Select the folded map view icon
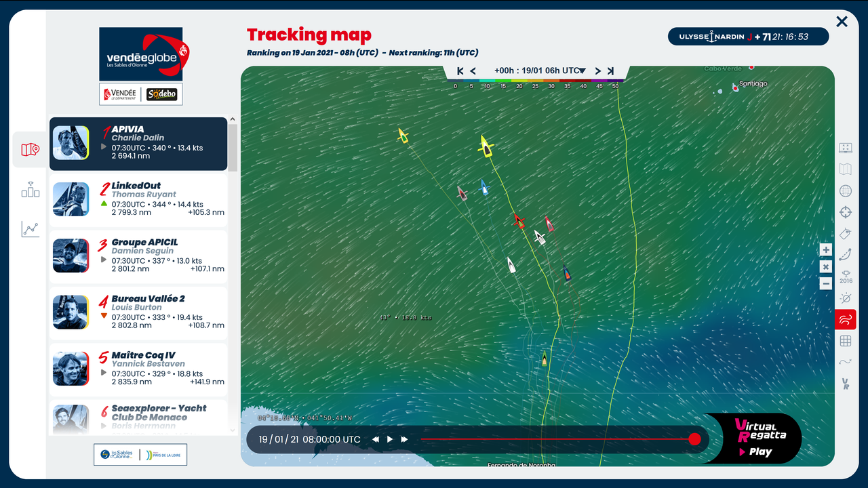868x488 pixels. click(845, 169)
